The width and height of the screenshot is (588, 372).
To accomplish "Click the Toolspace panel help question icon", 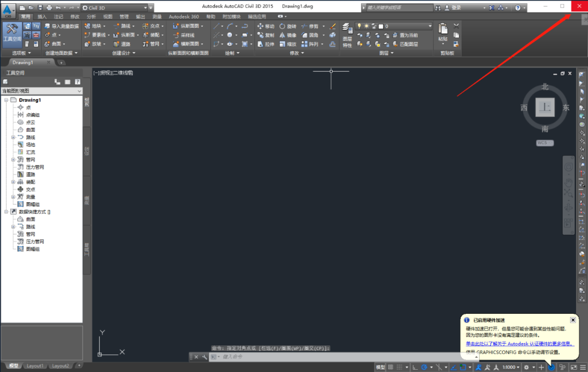I will tap(77, 82).
